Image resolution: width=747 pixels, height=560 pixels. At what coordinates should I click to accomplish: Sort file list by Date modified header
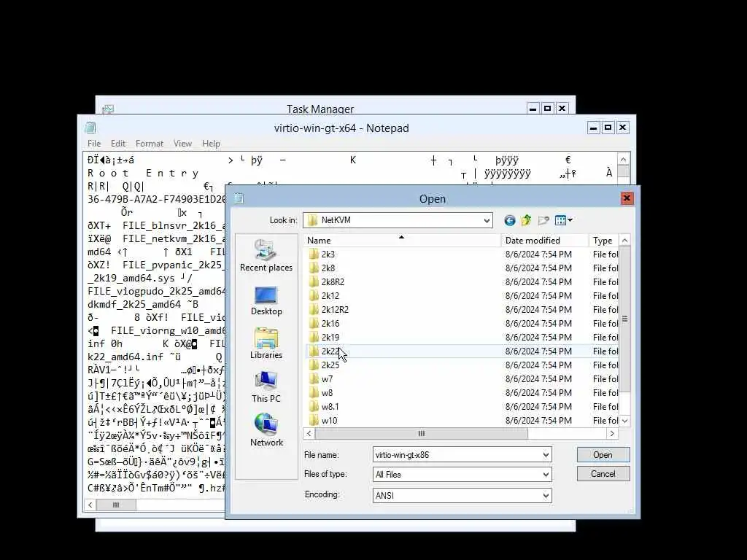544,241
